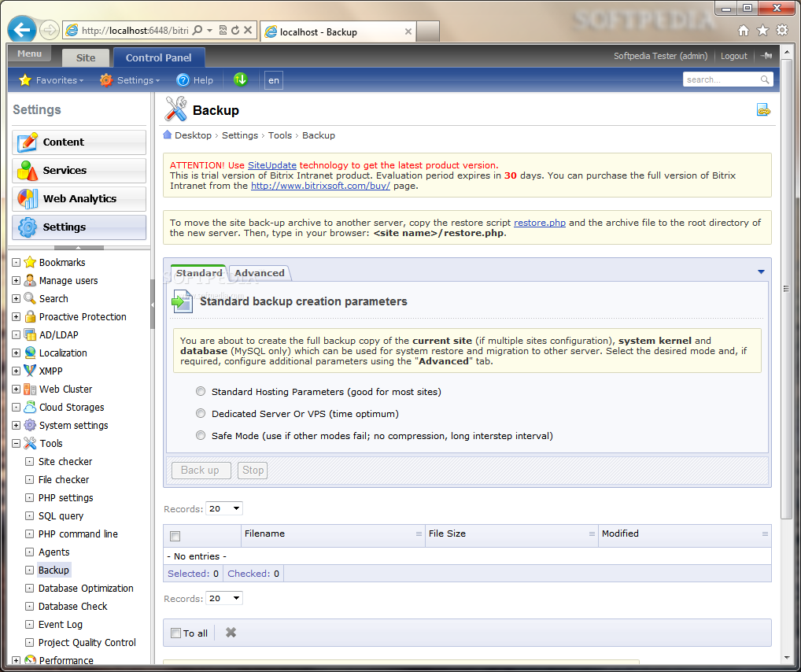Open the Web Analytics section
Screen dimensions: 801x672
coord(79,199)
